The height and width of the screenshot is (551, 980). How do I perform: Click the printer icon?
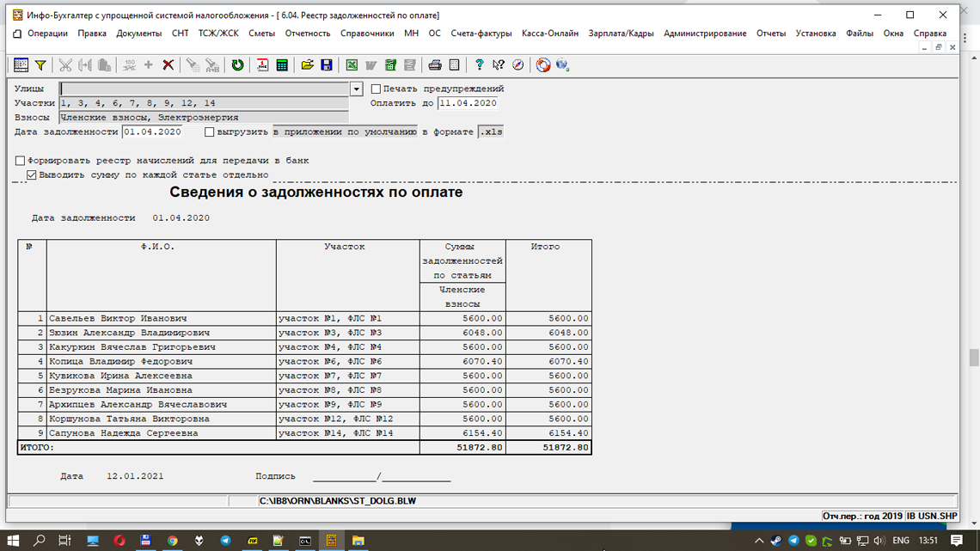coord(435,65)
